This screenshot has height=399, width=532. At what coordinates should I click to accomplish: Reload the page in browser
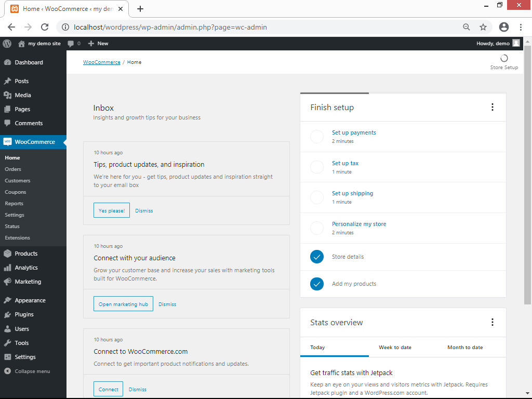click(45, 27)
